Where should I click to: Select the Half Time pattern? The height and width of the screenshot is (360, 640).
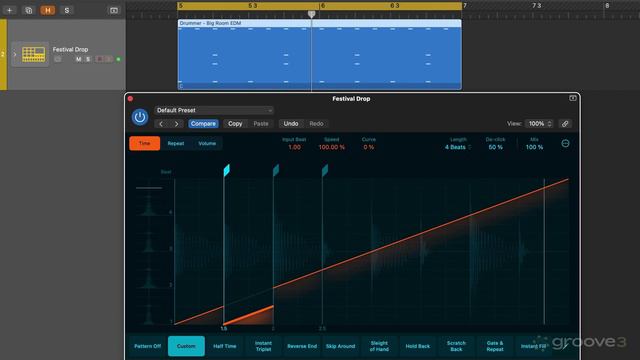[x=224, y=346]
